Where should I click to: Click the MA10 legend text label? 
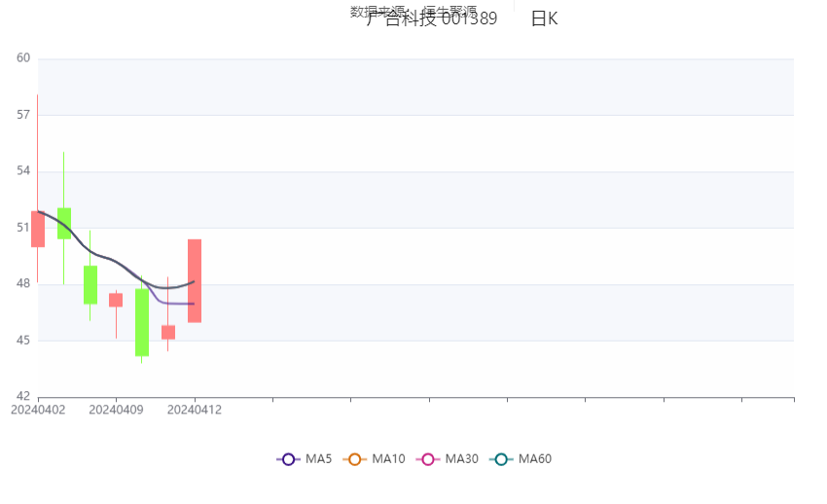(x=388, y=459)
